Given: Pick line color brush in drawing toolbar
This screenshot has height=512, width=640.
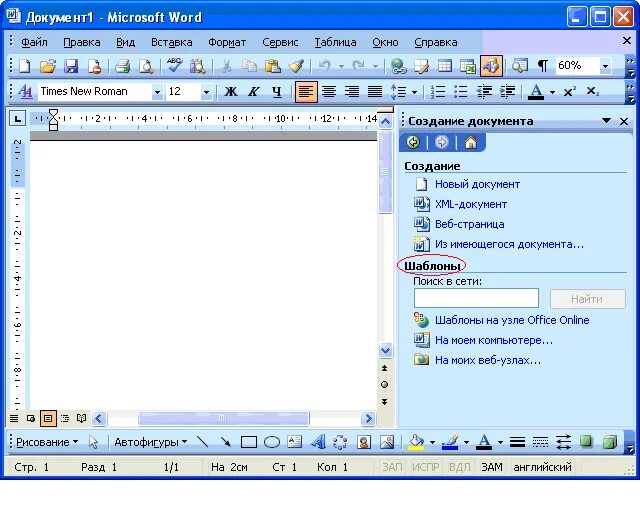Looking at the screenshot, I should 451,442.
